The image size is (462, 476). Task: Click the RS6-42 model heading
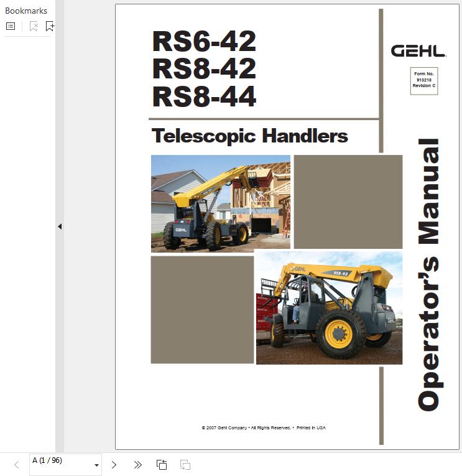(x=204, y=41)
